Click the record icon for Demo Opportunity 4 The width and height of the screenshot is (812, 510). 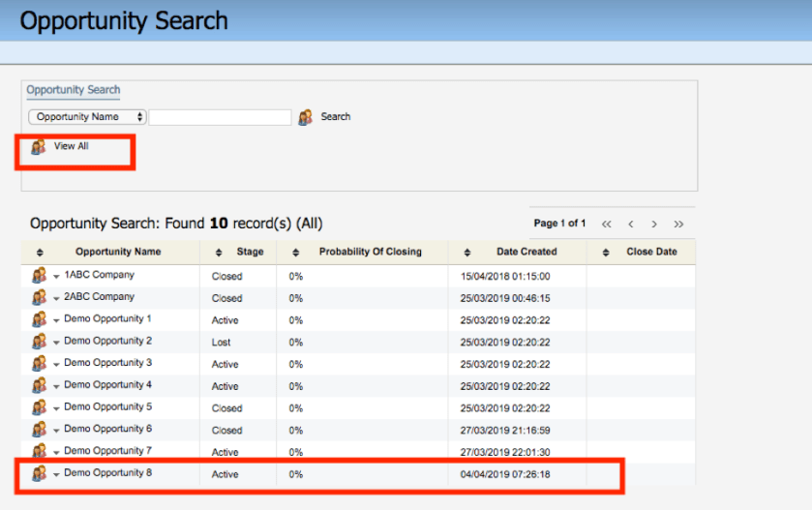39,385
